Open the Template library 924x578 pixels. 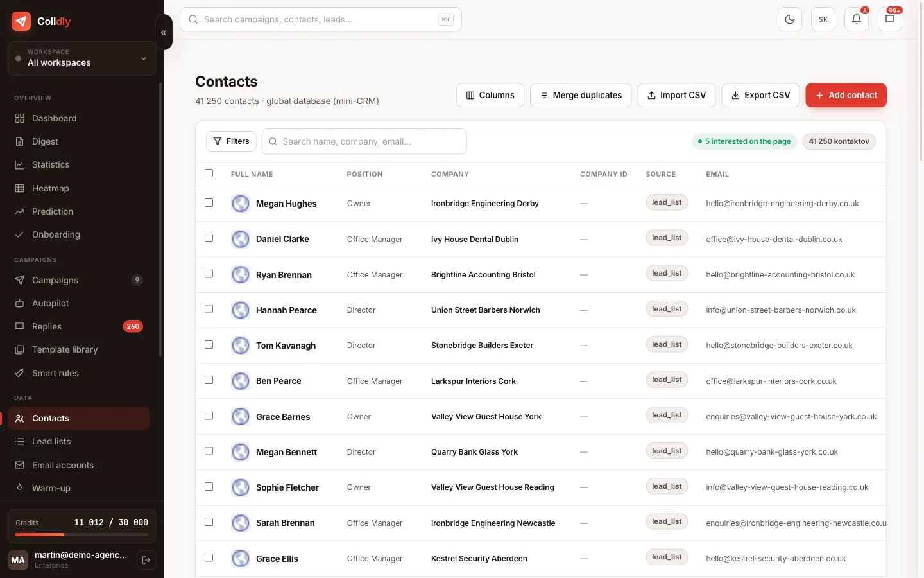[x=78, y=349]
